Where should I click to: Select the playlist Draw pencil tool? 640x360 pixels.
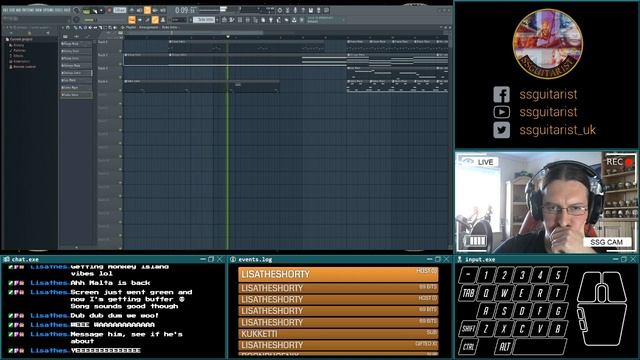75,27
